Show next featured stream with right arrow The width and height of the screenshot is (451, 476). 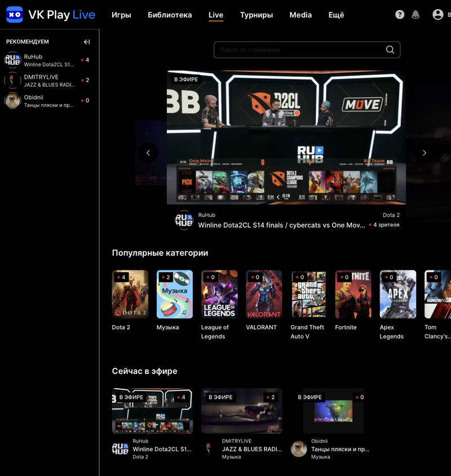(x=425, y=153)
